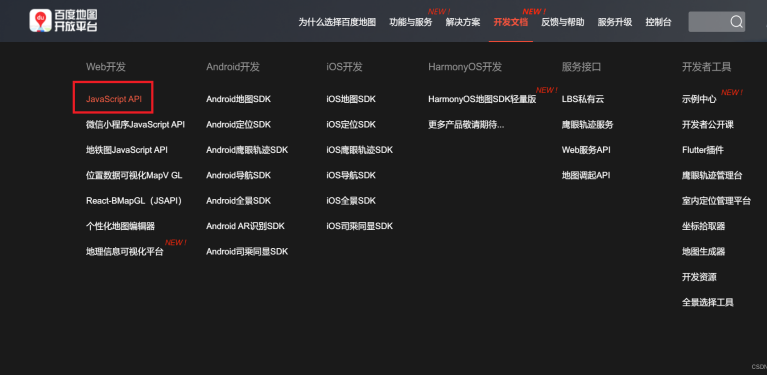This screenshot has width=770, height=379.
Task: Open iOS导航SDK link
Action: 351,175
